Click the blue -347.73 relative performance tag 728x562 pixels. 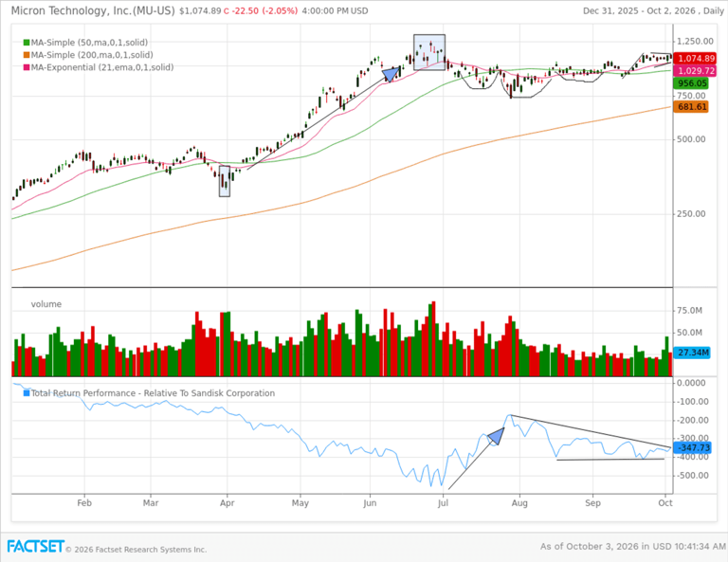[x=693, y=448]
